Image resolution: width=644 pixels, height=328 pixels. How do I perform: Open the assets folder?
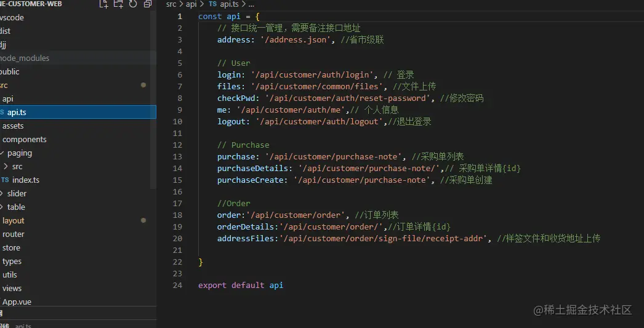point(13,126)
